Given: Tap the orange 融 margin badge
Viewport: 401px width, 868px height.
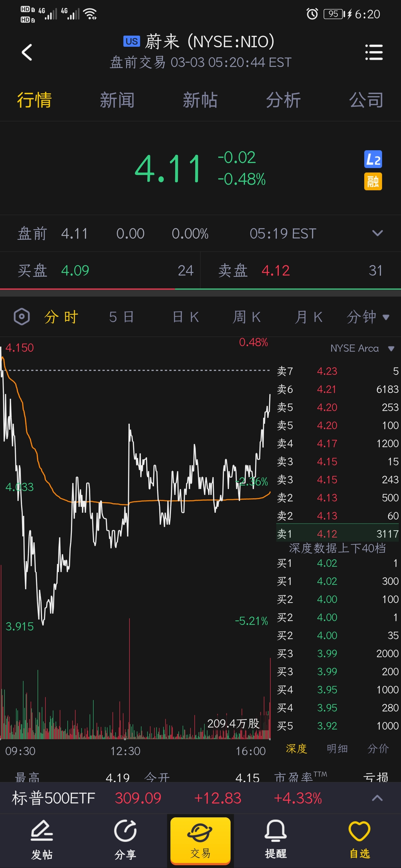Looking at the screenshot, I should coord(373,182).
